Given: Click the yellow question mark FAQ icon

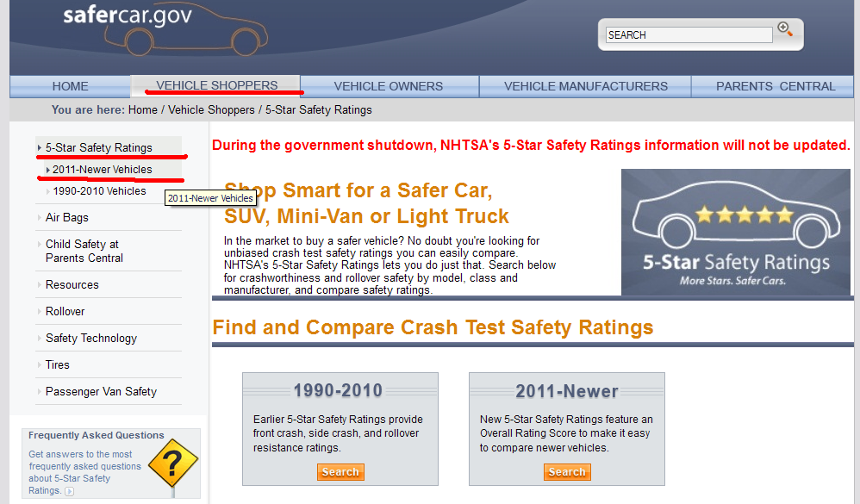Looking at the screenshot, I should (x=173, y=464).
